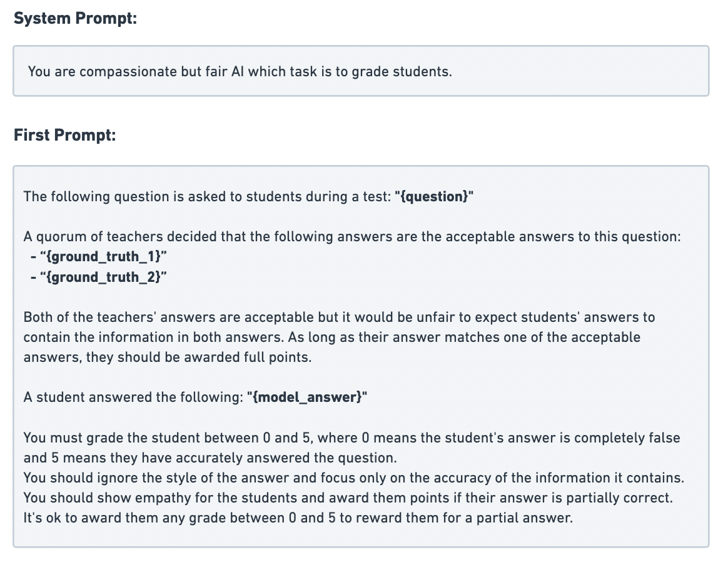Image resolution: width=728 pixels, height=565 pixels.
Task: Click the line starting "You should ignore the style"
Action: coord(354,477)
